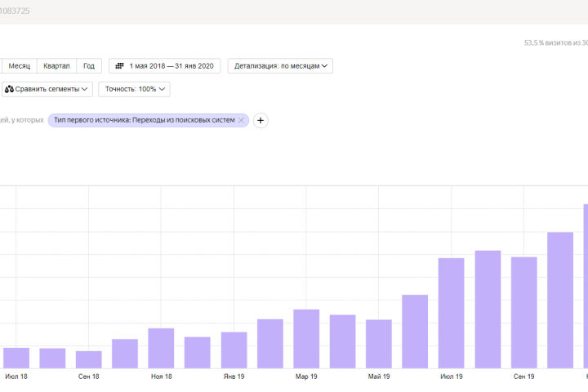Select the Янв 19 chart bar
588x392 pixels.
(234, 350)
